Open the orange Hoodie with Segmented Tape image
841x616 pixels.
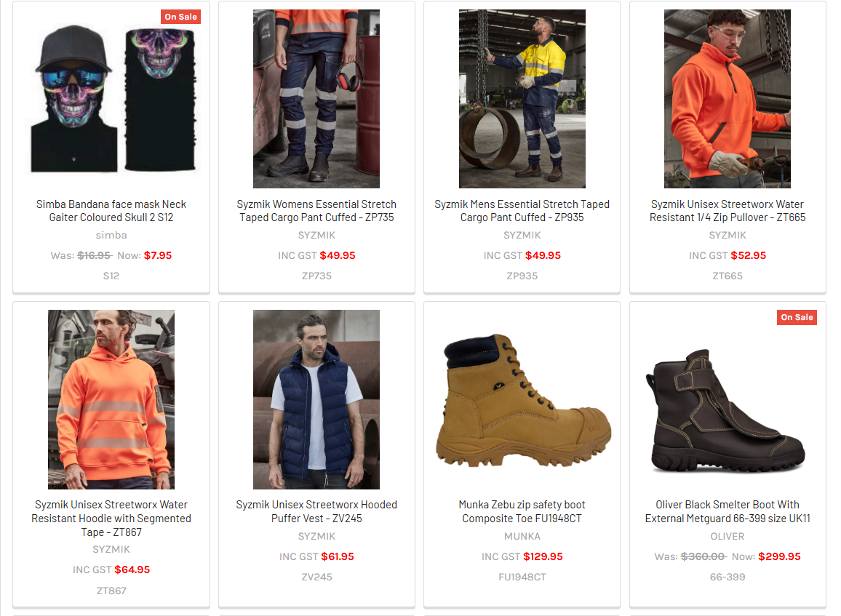tap(111, 399)
